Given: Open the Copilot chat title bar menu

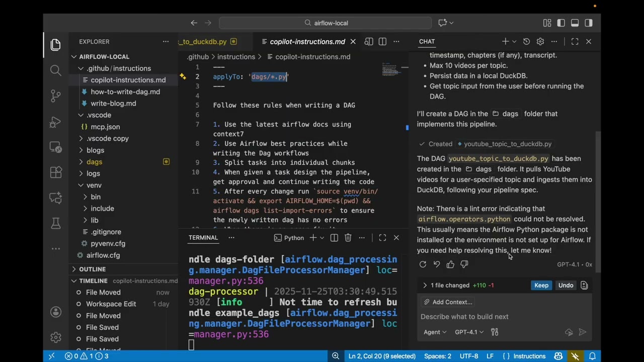Looking at the screenshot, I should pos(445,23).
